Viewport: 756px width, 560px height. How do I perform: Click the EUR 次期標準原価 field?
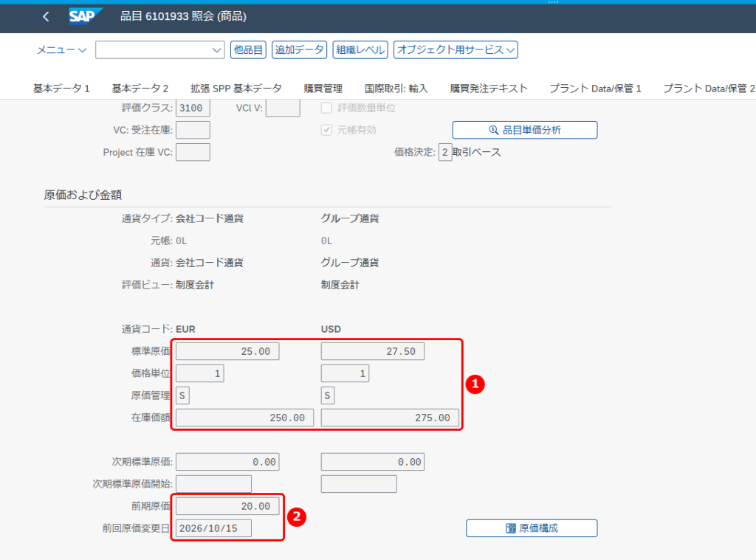pos(227,462)
